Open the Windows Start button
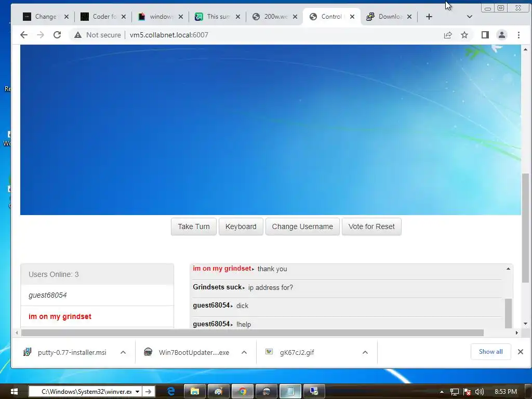Image resolution: width=532 pixels, height=399 pixels. (14, 392)
